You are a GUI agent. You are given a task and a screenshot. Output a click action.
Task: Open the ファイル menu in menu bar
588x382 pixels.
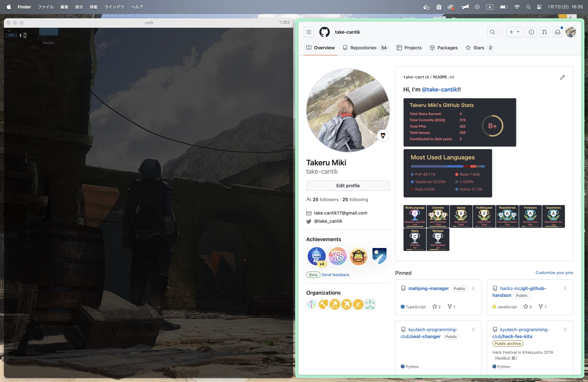[x=45, y=7]
